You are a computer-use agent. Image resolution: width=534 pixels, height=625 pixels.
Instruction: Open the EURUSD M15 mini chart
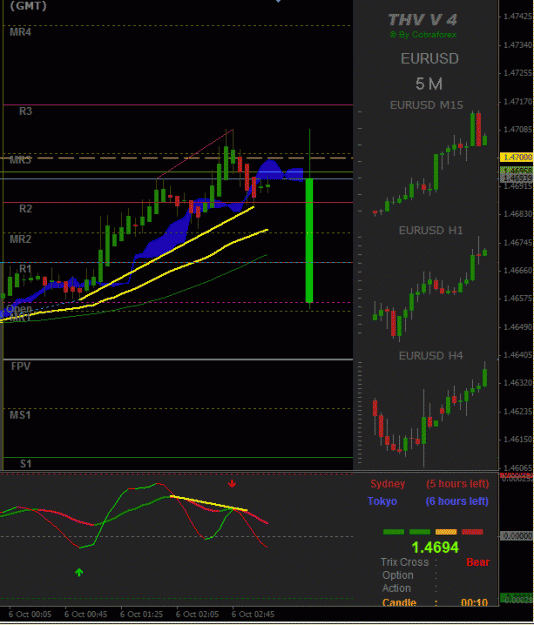coord(430,163)
